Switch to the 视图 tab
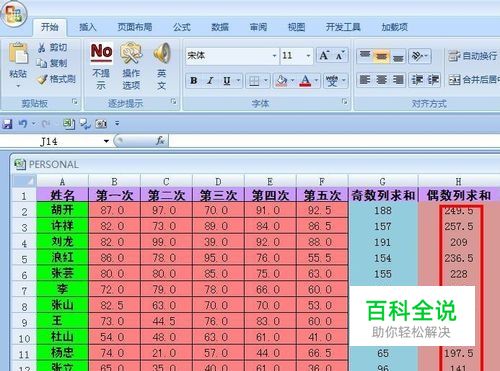The height and width of the screenshot is (371, 500). click(x=296, y=27)
